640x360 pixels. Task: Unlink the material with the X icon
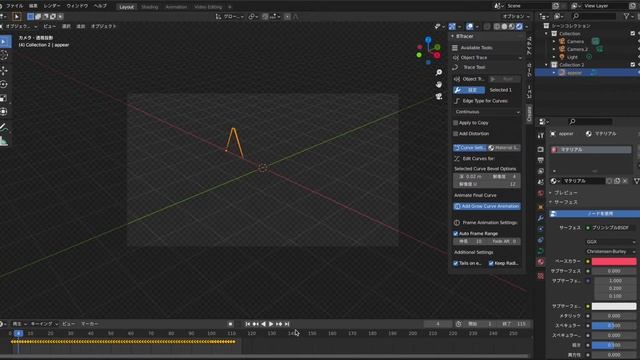pos(625,181)
